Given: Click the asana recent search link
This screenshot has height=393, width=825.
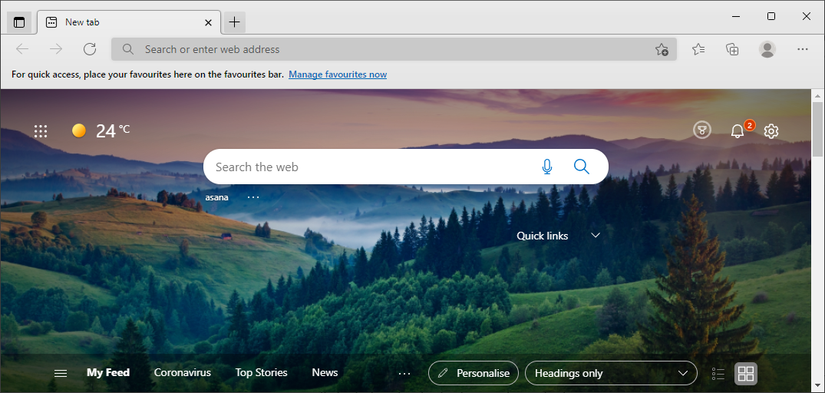Looking at the screenshot, I should pyautogui.click(x=217, y=197).
